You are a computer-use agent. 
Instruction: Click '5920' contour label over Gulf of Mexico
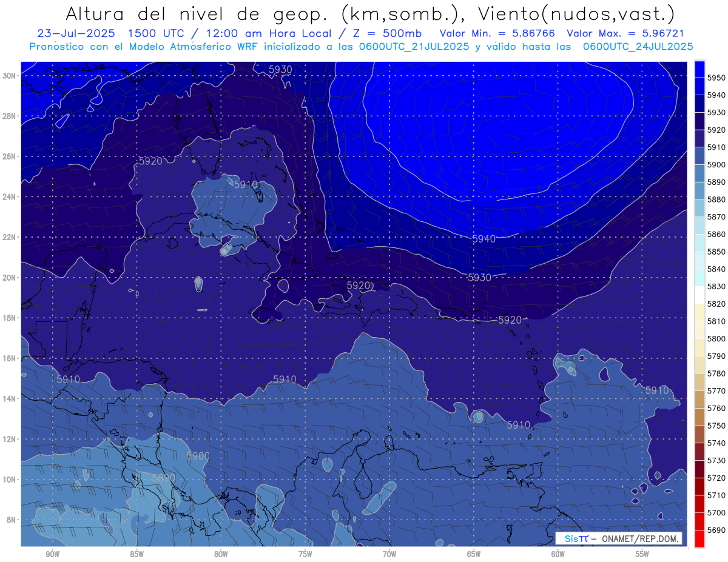[x=150, y=161]
